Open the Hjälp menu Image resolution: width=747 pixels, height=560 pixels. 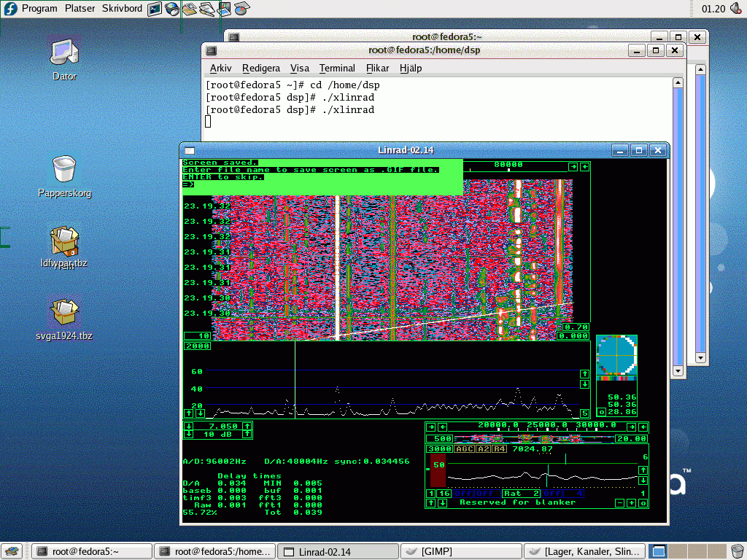pyautogui.click(x=411, y=68)
